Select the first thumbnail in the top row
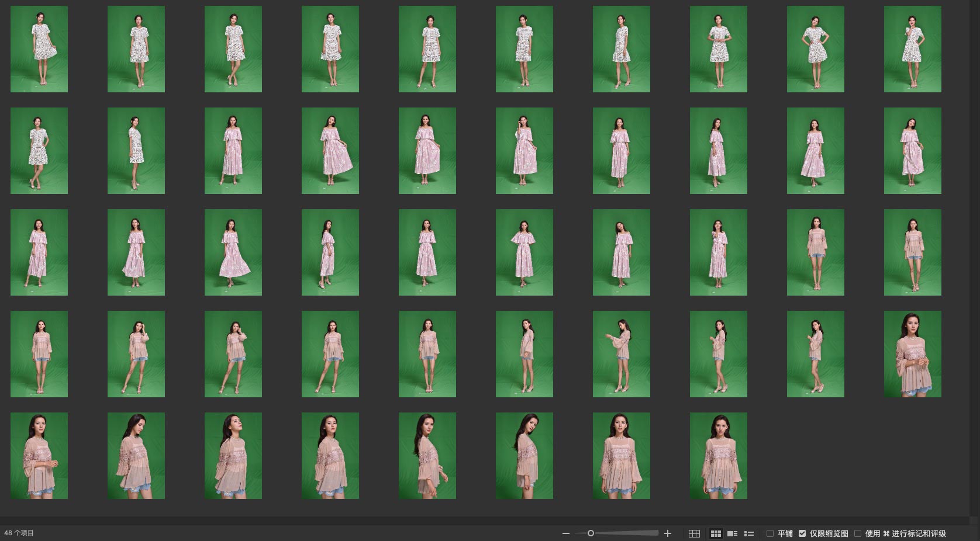This screenshot has height=541, width=980. pos(39,49)
